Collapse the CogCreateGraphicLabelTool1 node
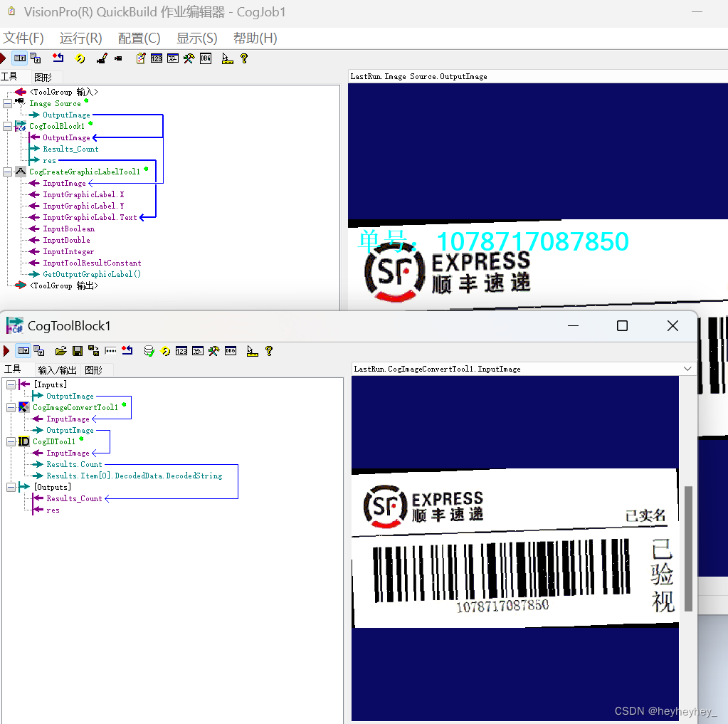Screen dimensions: 728x724 point(7,172)
